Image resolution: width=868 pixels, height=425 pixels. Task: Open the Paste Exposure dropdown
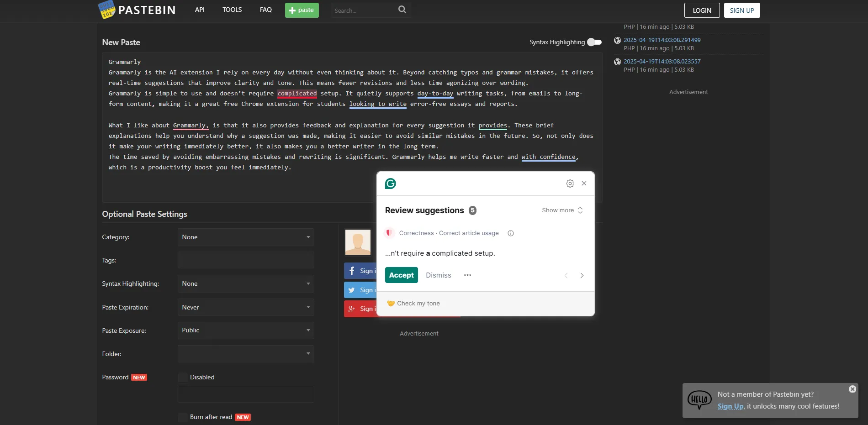coord(245,330)
